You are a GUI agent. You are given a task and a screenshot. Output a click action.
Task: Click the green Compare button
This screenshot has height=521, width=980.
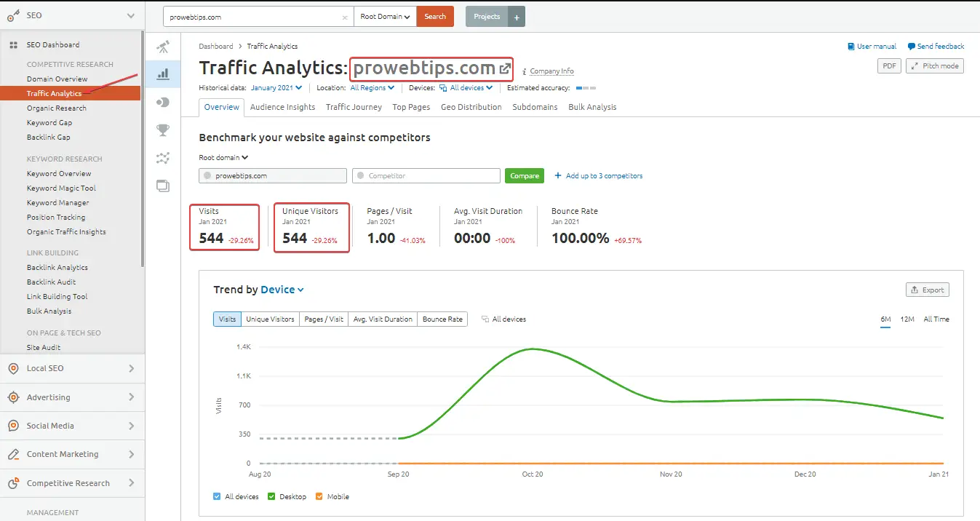(524, 175)
